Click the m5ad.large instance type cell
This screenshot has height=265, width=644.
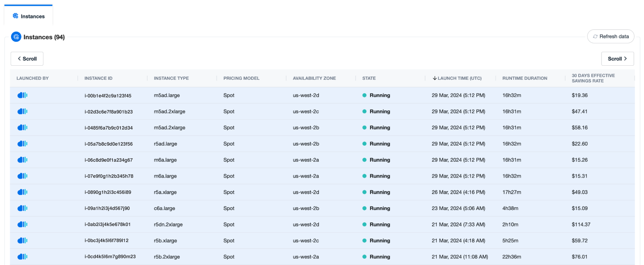click(167, 96)
